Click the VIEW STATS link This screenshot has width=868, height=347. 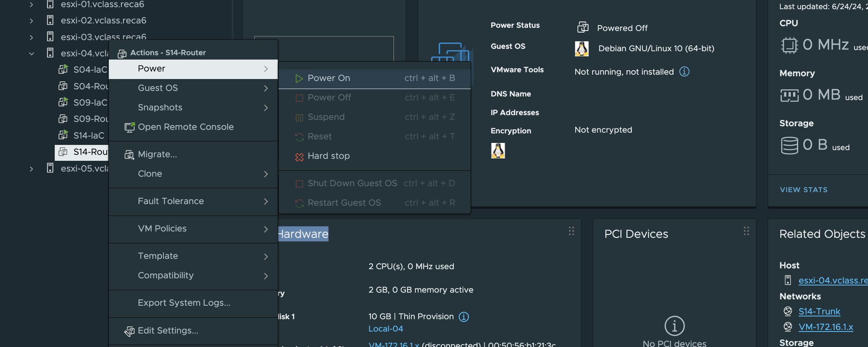pyautogui.click(x=803, y=190)
